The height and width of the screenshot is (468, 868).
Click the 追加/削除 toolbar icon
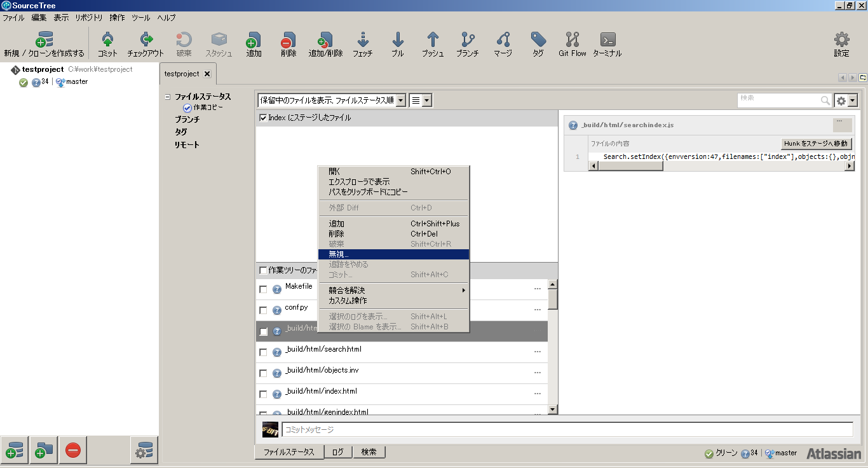[x=325, y=40]
